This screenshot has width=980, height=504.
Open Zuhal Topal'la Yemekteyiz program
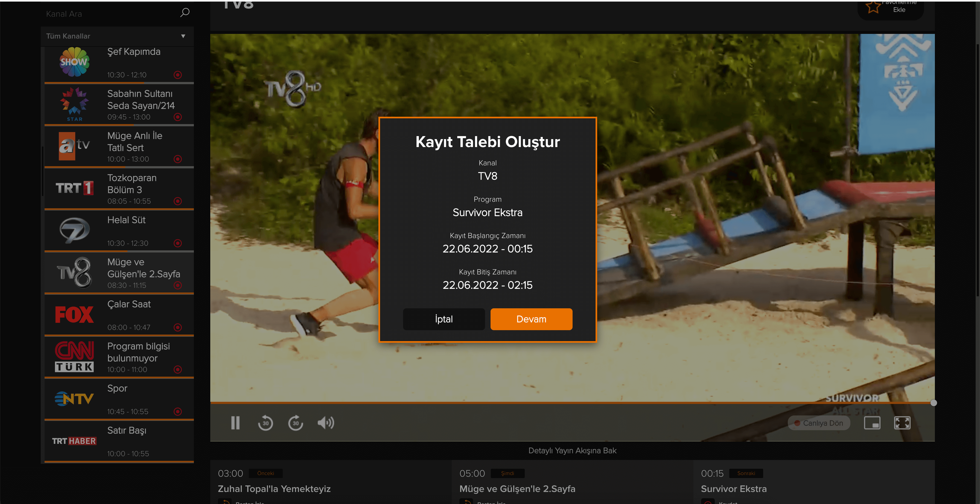pyautogui.click(x=274, y=489)
